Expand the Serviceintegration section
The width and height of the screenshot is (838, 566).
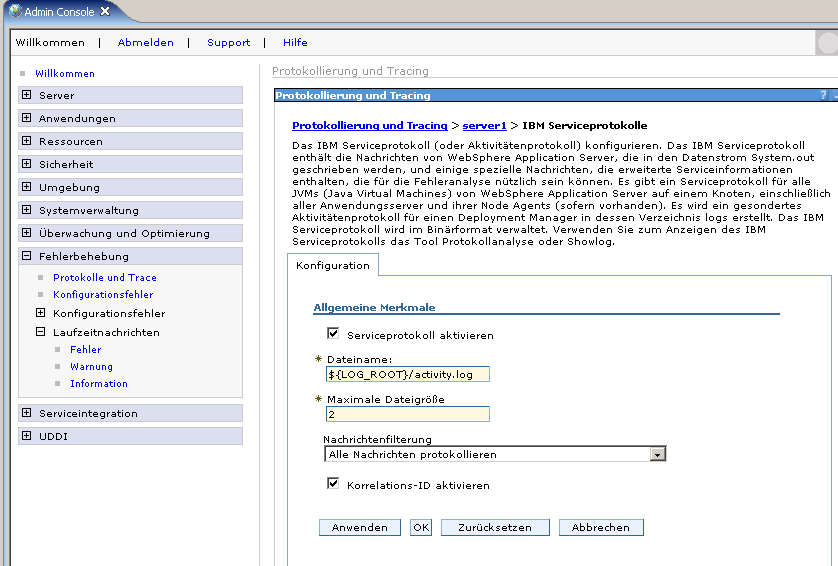(26, 413)
